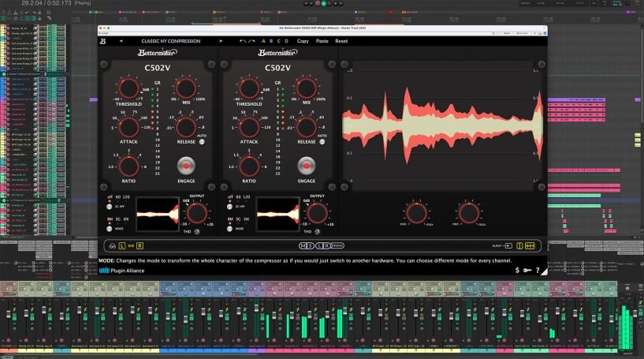Toggle the left channel ENGAGE button

186,166
